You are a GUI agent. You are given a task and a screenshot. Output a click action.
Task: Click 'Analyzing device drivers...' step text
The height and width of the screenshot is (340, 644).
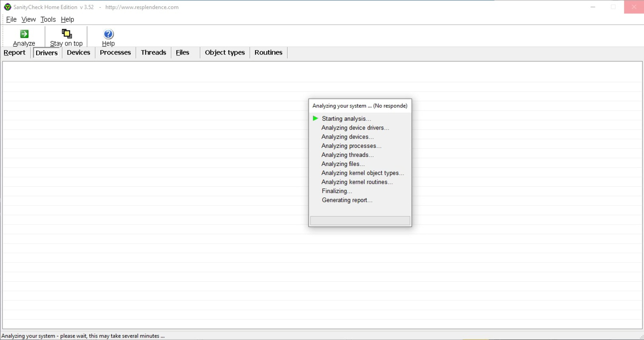[x=355, y=127]
